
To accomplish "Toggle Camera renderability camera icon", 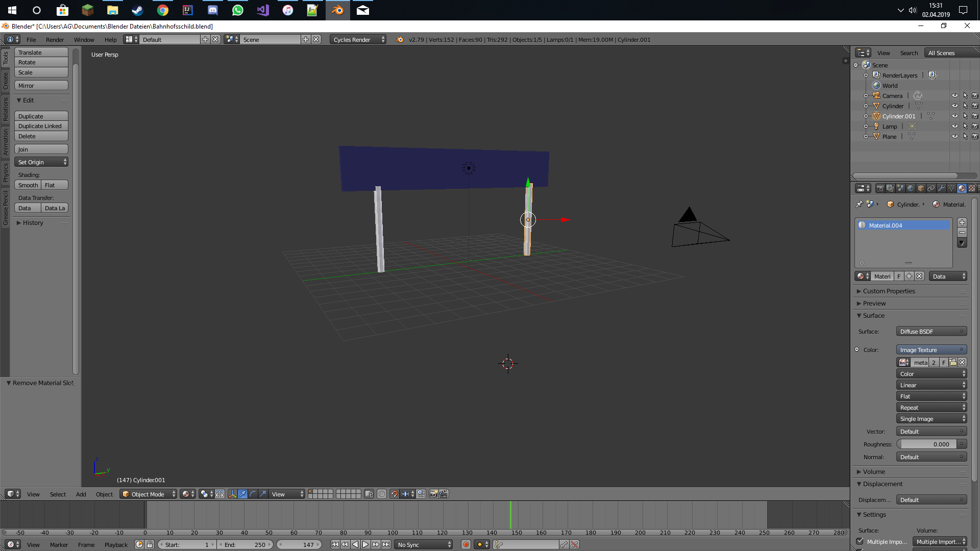I will pyautogui.click(x=975, y=95).
